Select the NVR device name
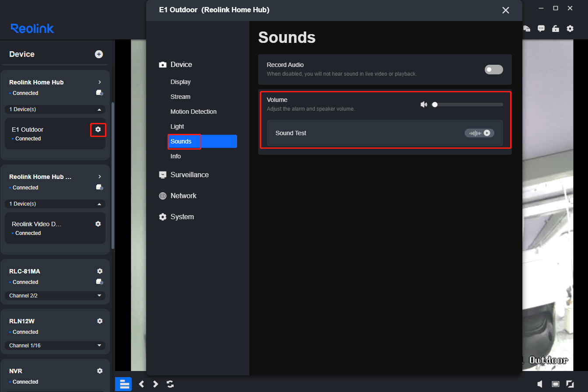Screen dimensions: 588x392 click(x=16, y=371)
